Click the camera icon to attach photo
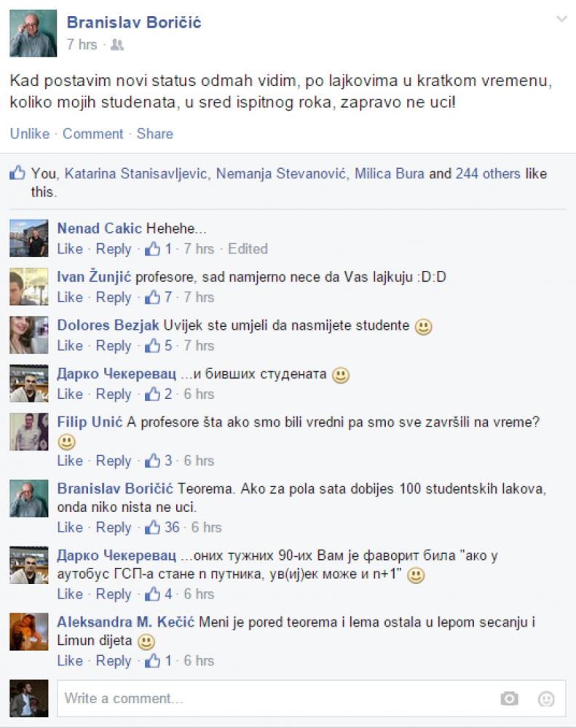Image resolution: width=576 pixels, height=728 pixels. click(x=509, y=698)
